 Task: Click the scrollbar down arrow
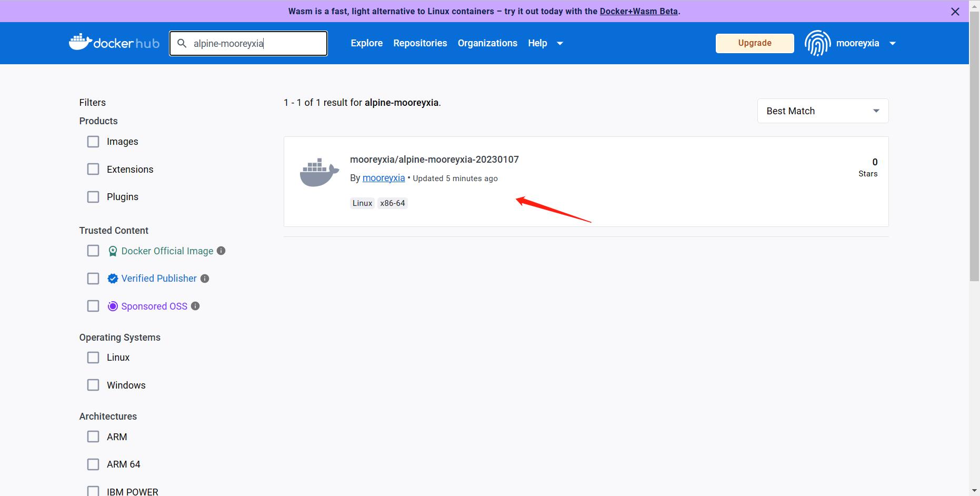point(974,491)
